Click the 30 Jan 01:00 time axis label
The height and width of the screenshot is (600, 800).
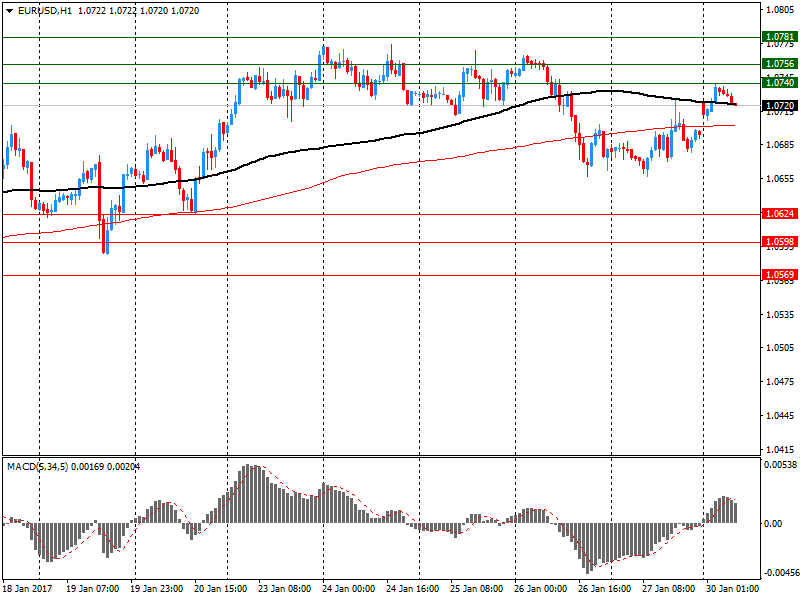coord(733,589)
